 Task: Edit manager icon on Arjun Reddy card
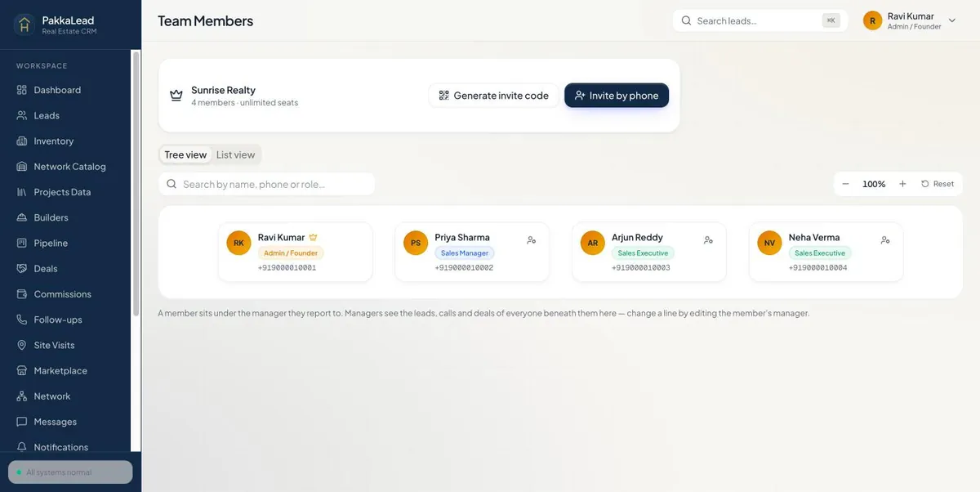pyautogui.click(x=708, y=240)
